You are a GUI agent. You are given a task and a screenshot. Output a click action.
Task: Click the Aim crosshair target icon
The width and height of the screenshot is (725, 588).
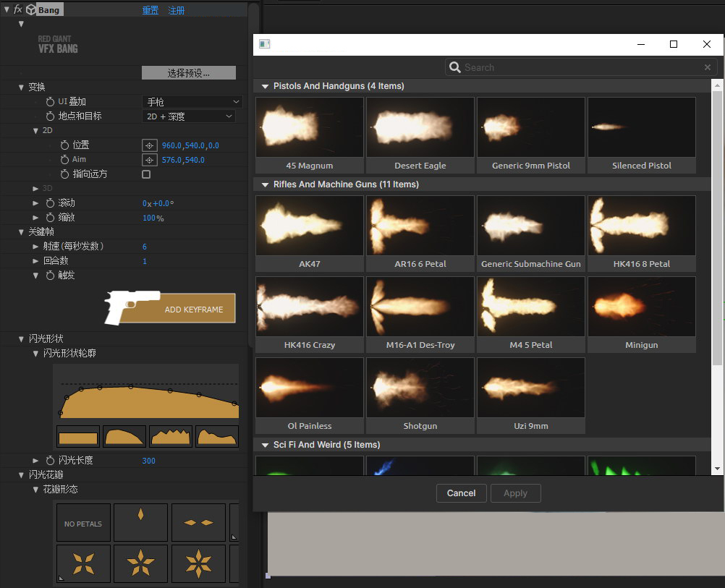[x=149, y=160]
